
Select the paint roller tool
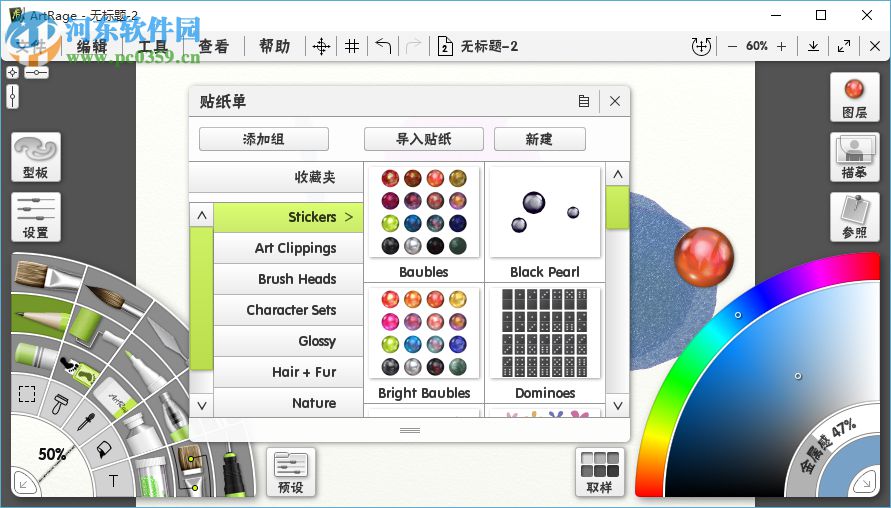click(92, 327)
